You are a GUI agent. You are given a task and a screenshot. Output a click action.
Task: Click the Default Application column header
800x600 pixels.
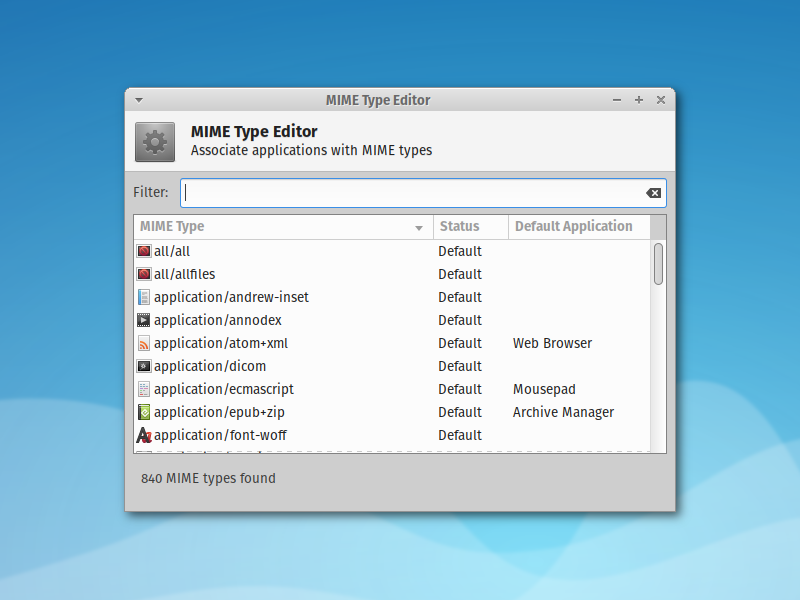click(572, 227)
